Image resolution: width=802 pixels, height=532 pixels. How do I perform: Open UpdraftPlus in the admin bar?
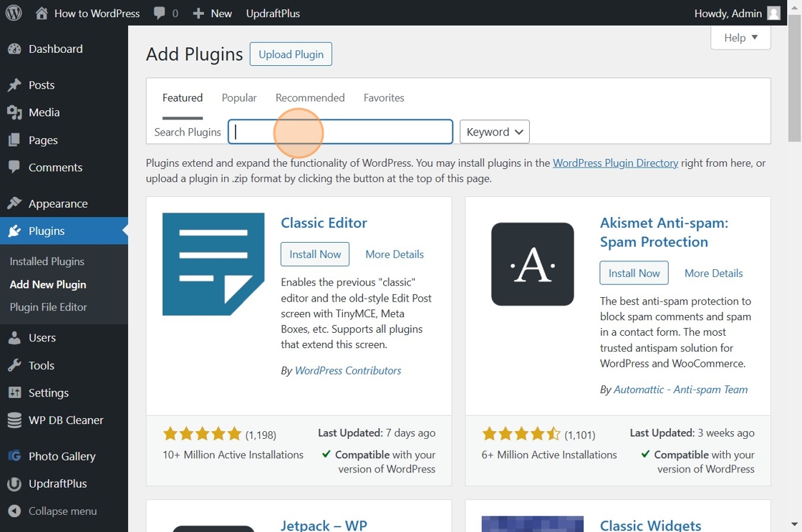tap(273, 14)
